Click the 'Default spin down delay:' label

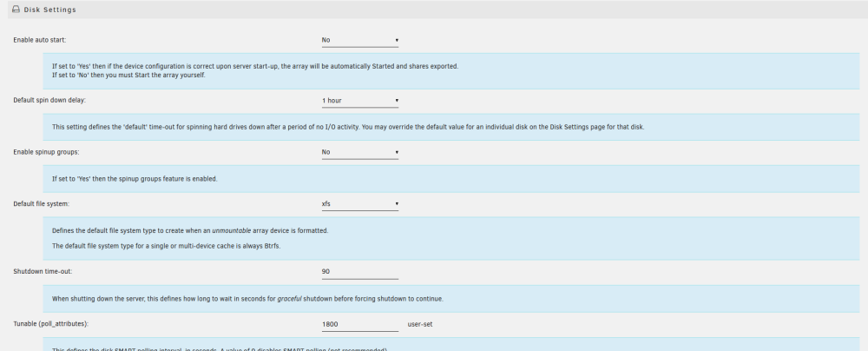49,101
